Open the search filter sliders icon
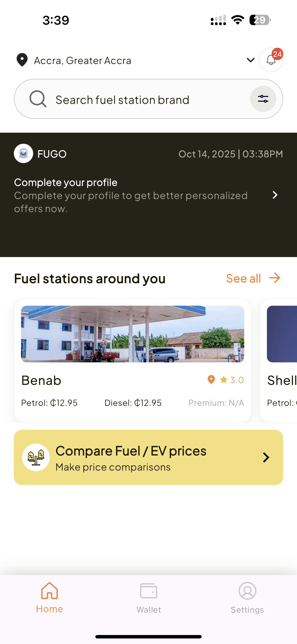The height and width of the screenshot is (644, 297). tap(263, 99)
